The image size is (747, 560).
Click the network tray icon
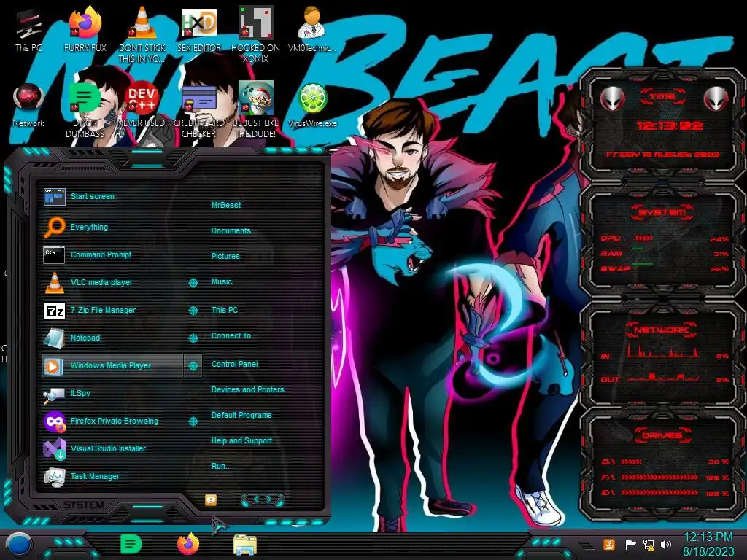click(649, 544)
